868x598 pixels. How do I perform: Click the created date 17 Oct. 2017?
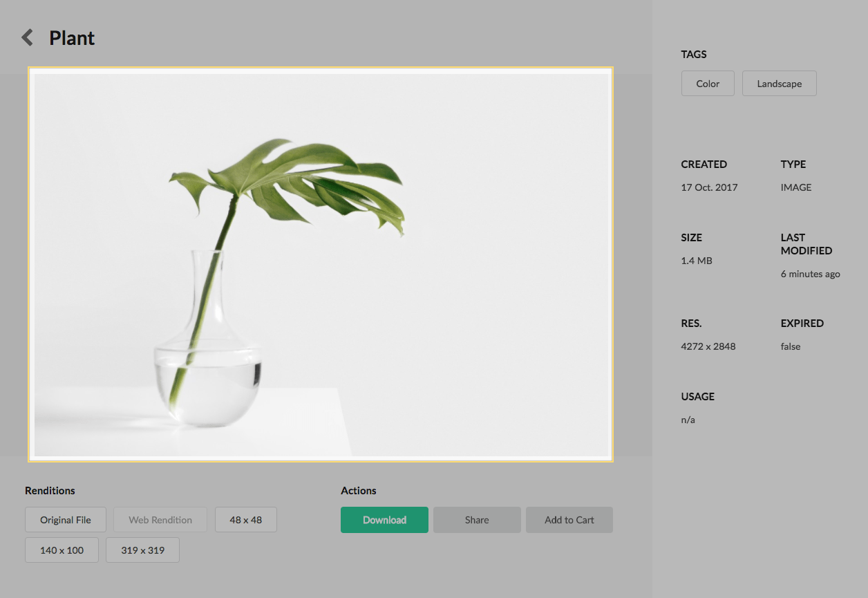[710, 187]
